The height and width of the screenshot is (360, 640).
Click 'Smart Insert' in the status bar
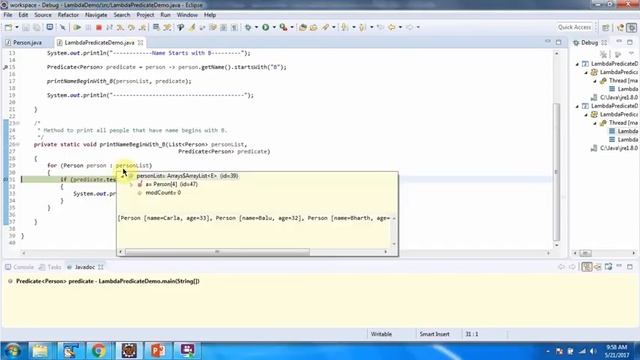434,334
